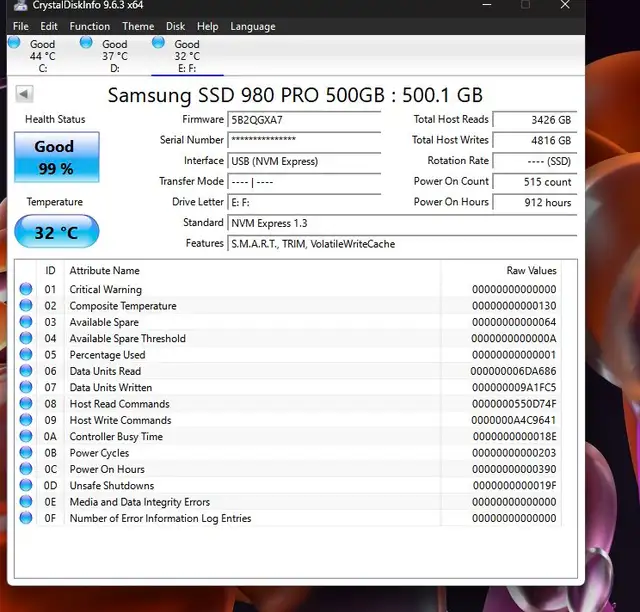
Task: Click the CrystalDiskInfo app icon in title bar
Action: pyautogui.click(x=20, y=5)
